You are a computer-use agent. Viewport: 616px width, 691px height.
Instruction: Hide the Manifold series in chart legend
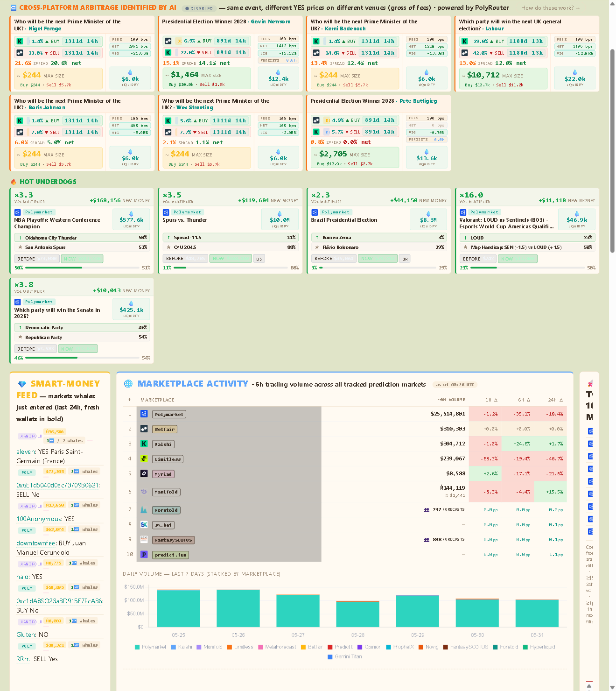(x=210, y=647)
